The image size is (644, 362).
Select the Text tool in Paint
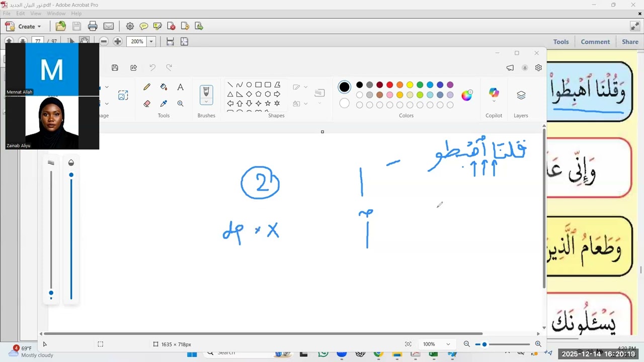(180, 87)
